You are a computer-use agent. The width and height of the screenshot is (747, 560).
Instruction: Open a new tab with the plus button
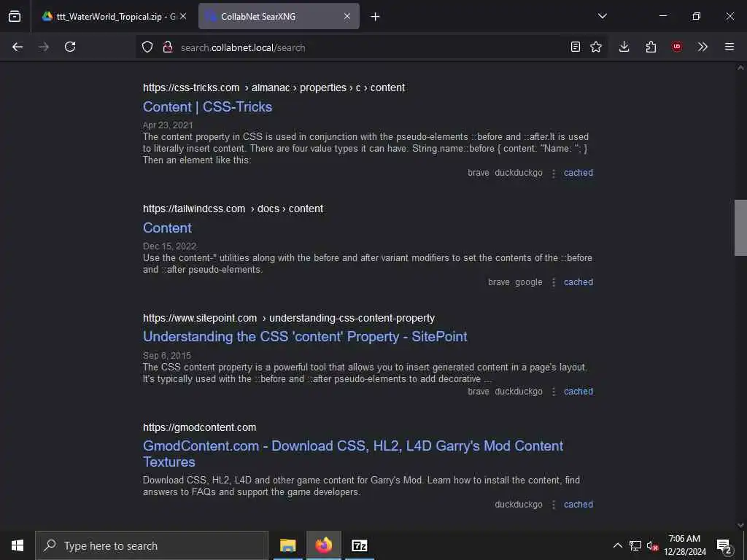[376, 17]
